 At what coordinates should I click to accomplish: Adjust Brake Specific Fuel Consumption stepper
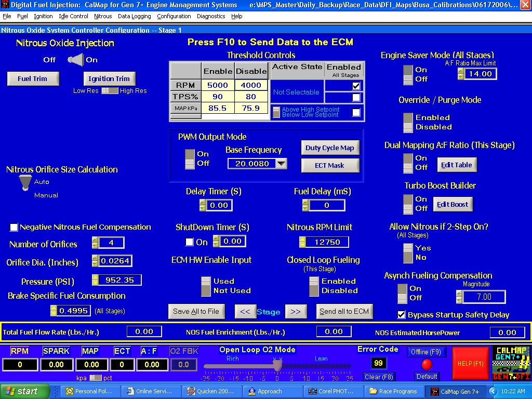(x=54, y=311)
